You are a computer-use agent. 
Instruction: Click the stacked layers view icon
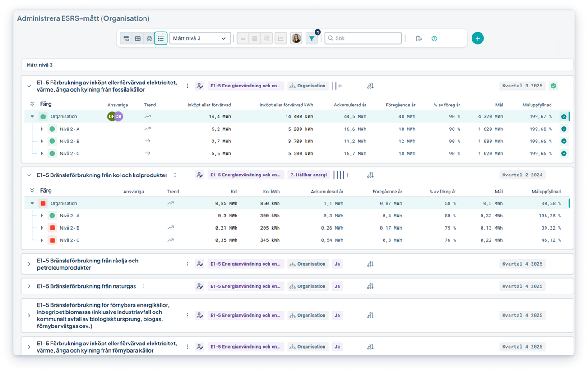[x=149, y=38]
